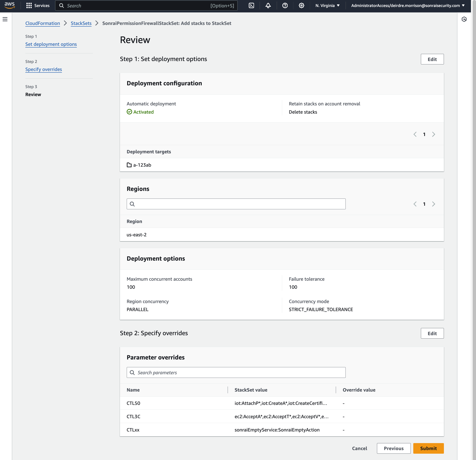The width and height of the screenshot is (476, 460).
Task: Expand the hamburger navigation menu
Action: (5, 19)
